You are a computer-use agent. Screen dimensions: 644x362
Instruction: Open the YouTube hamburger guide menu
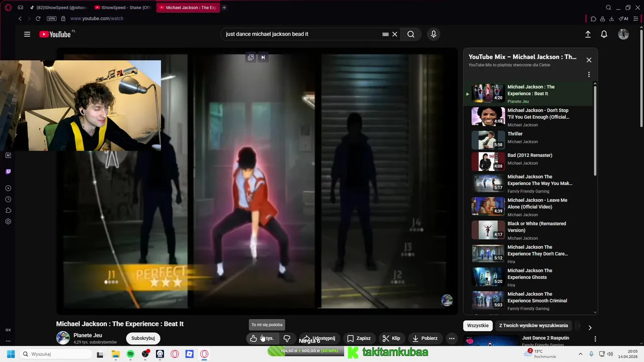pos(27,34)
